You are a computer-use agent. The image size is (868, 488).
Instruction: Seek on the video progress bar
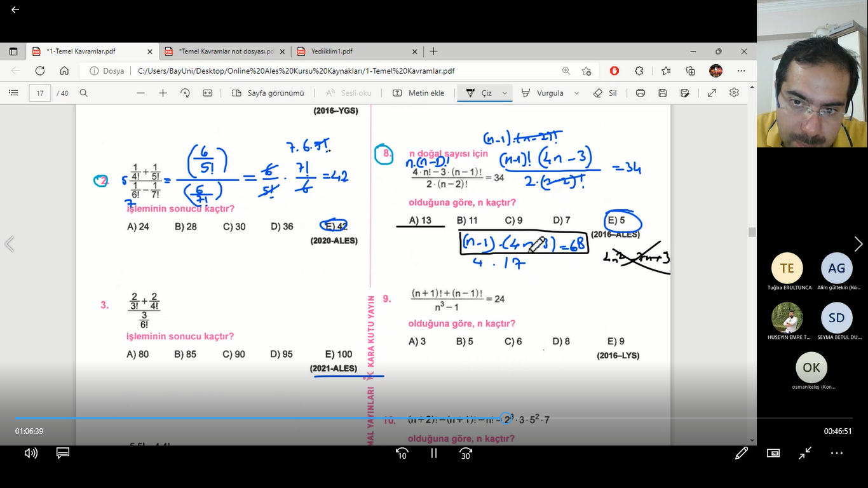[434, 417]
